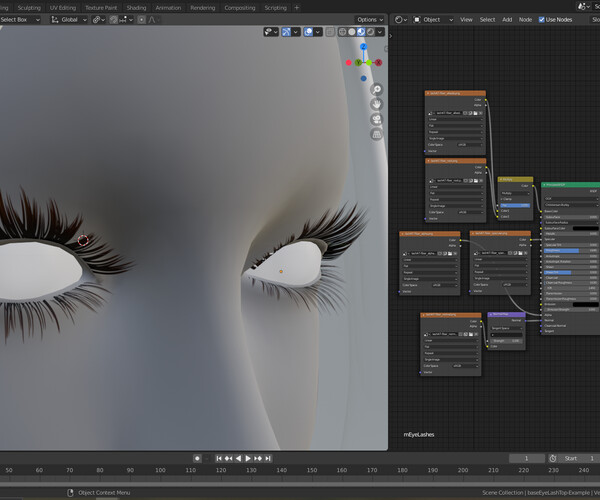Toggle the Clamp checkbox in the Mix node
This screenshot has width=600, height=500.
point(501,199)
